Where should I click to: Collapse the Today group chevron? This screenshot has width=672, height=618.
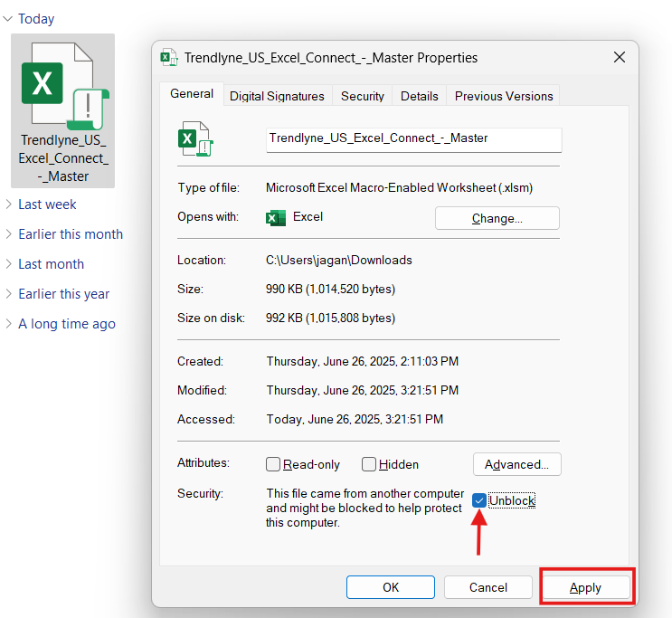(x=8, y=19)
